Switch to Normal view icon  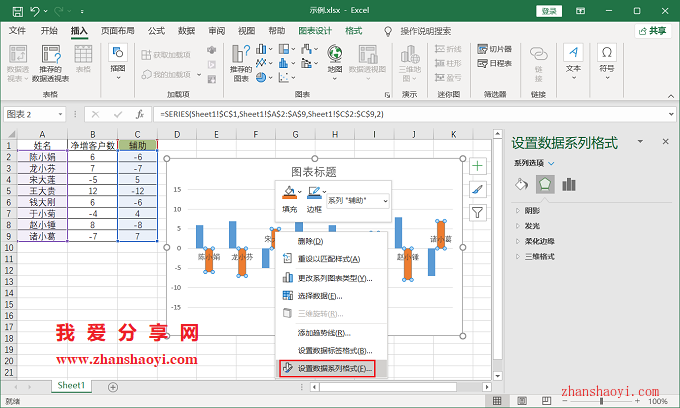(497, 401)
